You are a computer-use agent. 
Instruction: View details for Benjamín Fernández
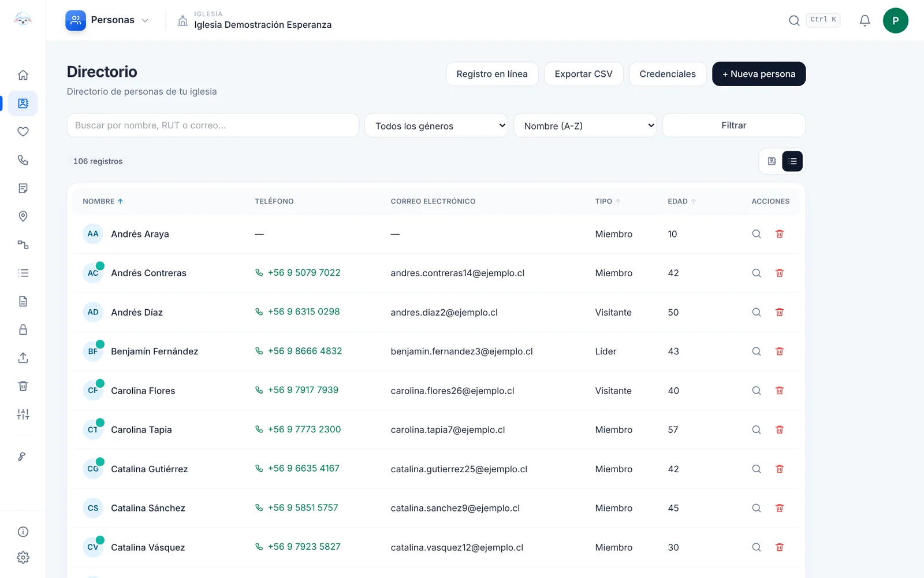tap(757, 351)
